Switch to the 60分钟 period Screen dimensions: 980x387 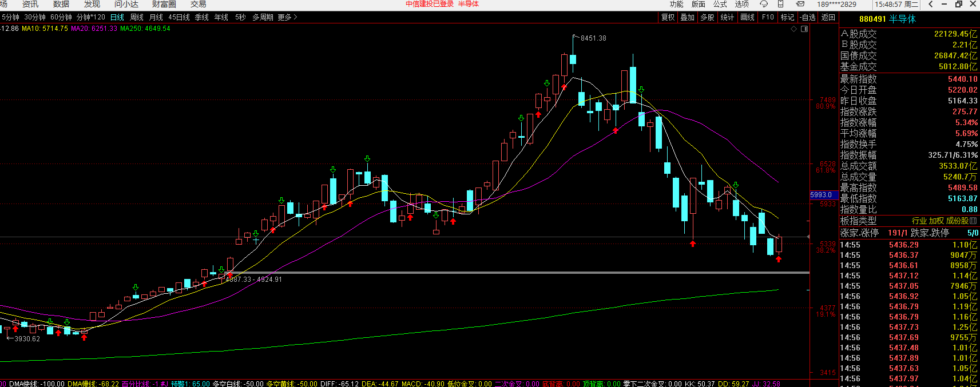(x=61, y=17)
